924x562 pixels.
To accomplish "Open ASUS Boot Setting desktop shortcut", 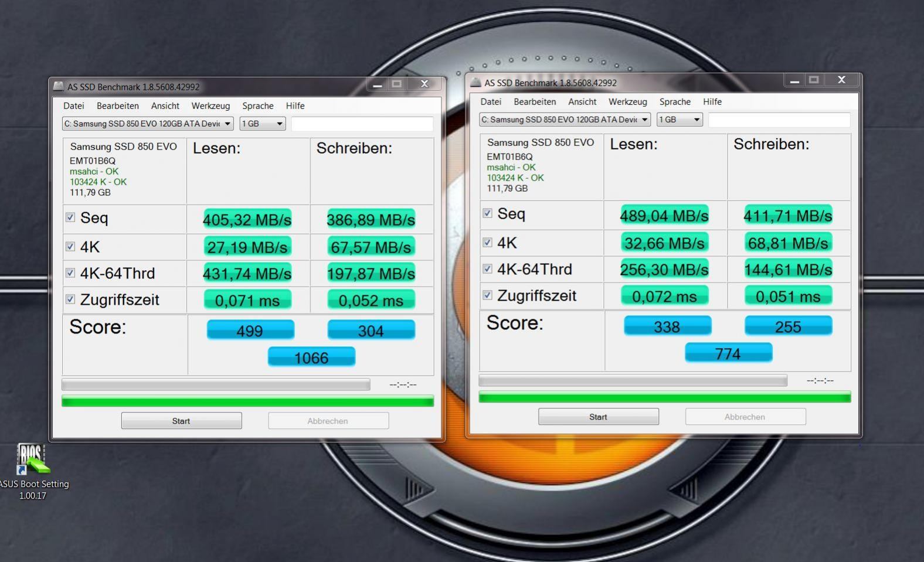I will coord(33,471).
